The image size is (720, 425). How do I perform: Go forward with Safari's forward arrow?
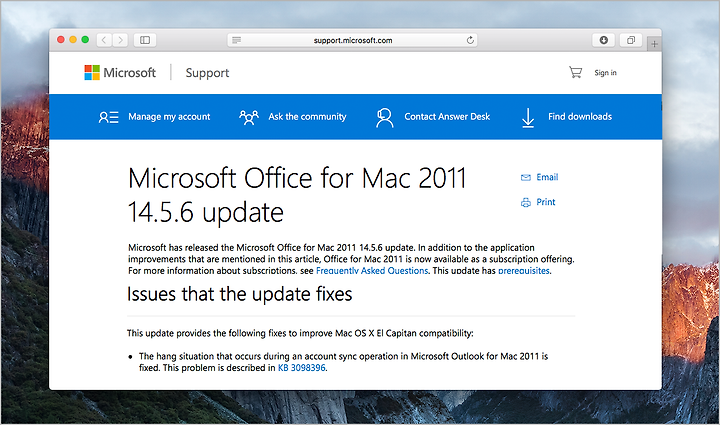(x=120, y=40)
